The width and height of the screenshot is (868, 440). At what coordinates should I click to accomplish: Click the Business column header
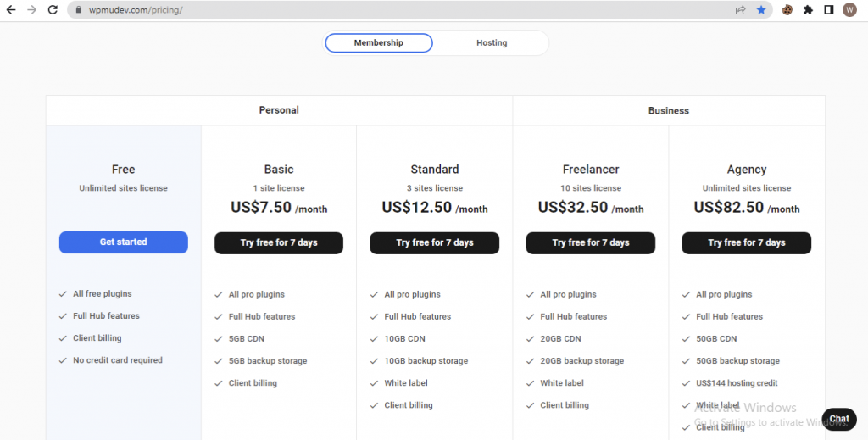669,111
